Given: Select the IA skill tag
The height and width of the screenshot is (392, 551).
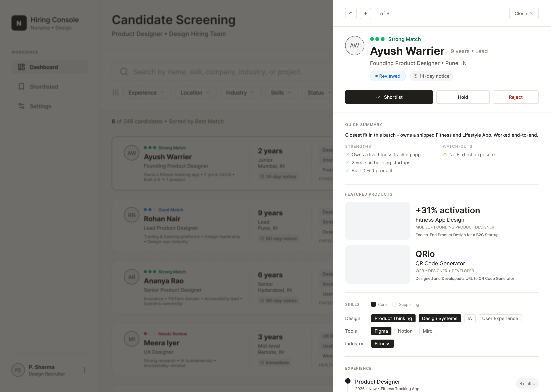Looking at the screenshot, I should [470, 318].
